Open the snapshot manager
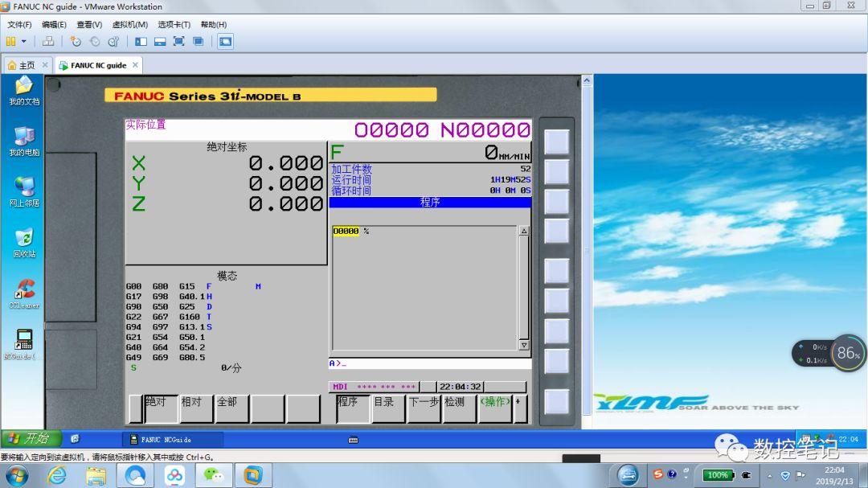The height and width of the screenshot is (488, 868). 115,42
